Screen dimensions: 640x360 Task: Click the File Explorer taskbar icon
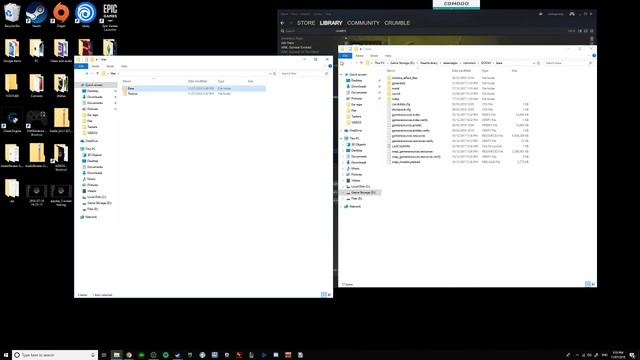coord(116,355)
